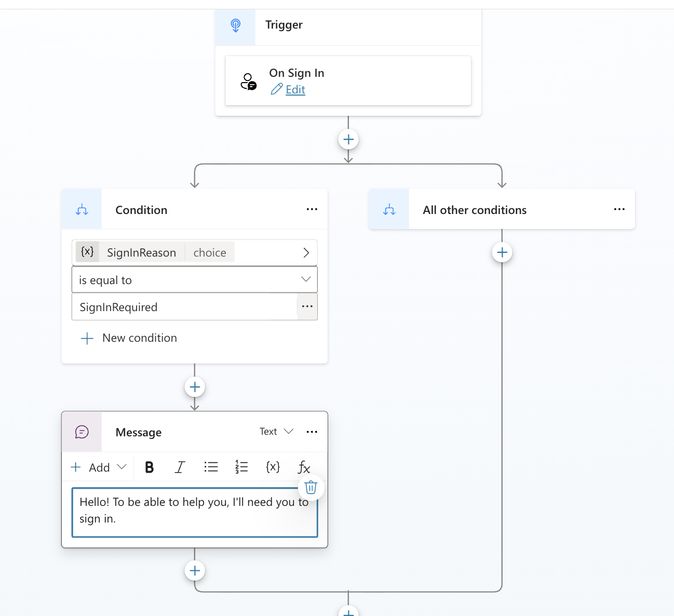674x616 pixels.
Task: Open options next to SignInRequired value
Action: click(307, 306)
